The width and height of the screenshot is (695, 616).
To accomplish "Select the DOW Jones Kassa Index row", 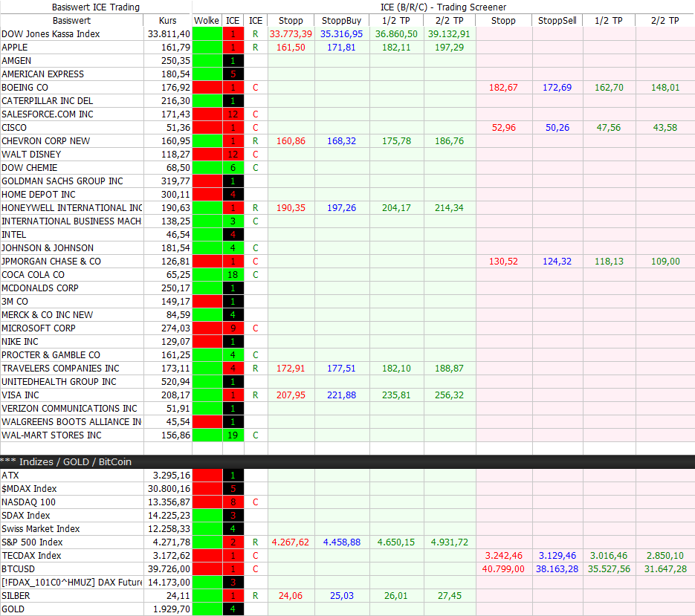I will coord(51,34).
